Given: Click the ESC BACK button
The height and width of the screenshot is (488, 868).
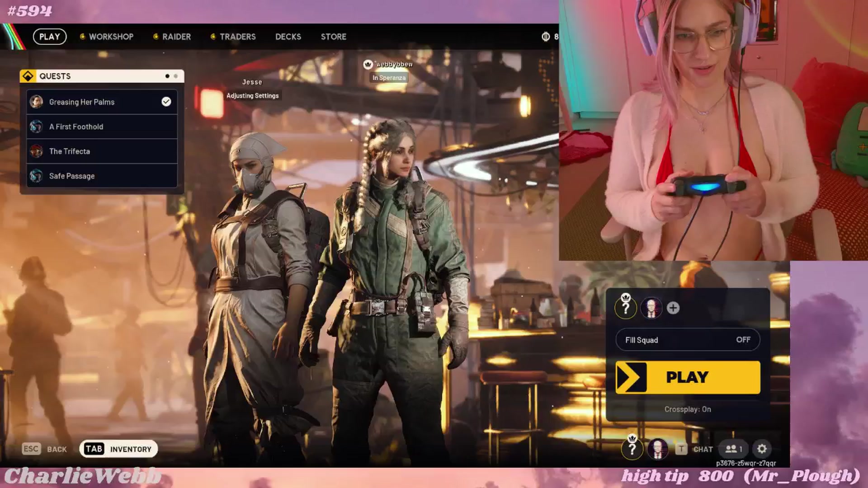Looking at the screenshot, I should coord(44,449).
